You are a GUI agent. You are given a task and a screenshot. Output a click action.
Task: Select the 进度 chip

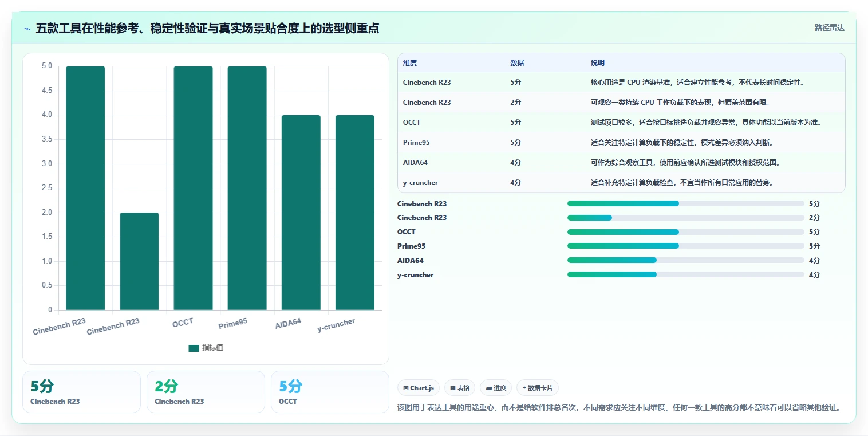496,388
